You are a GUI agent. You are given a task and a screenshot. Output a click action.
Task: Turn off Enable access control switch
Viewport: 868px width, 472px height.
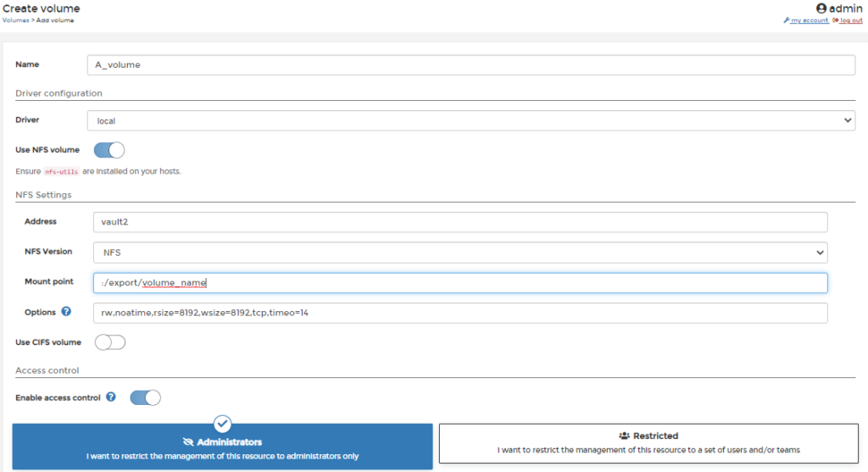(145, 397)
